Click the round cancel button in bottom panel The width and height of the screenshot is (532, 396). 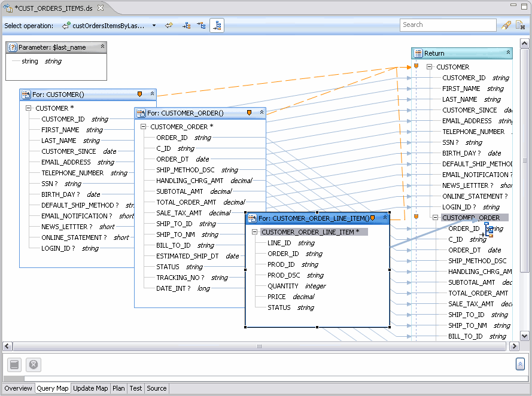click(34, 365)
